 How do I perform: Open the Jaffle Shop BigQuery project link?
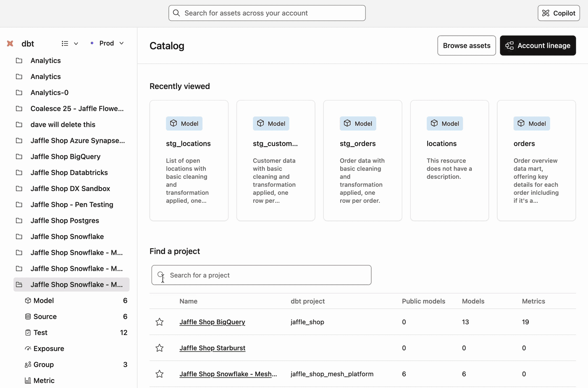tap(212, 322)
